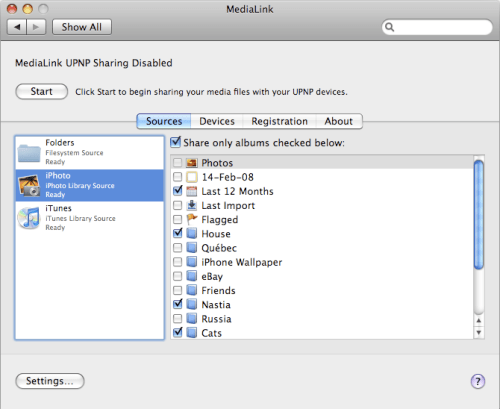Screen dimensions: 500x409
Task: Click the Photos album icon
Action: [192, 163]
